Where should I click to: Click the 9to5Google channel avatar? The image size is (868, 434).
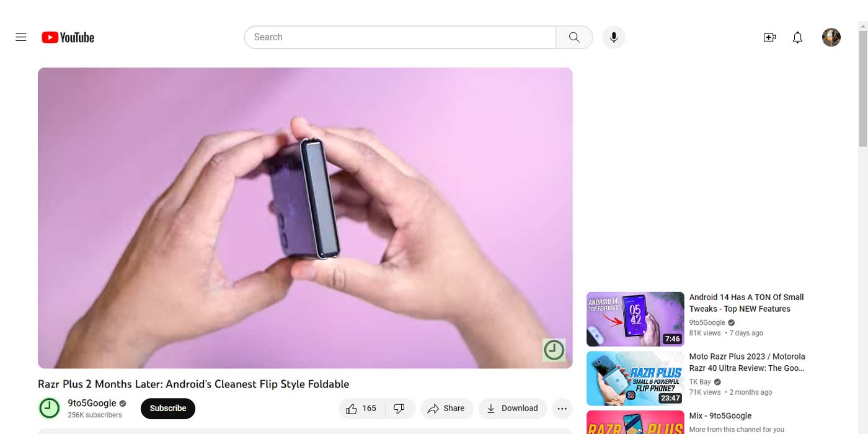50,409
